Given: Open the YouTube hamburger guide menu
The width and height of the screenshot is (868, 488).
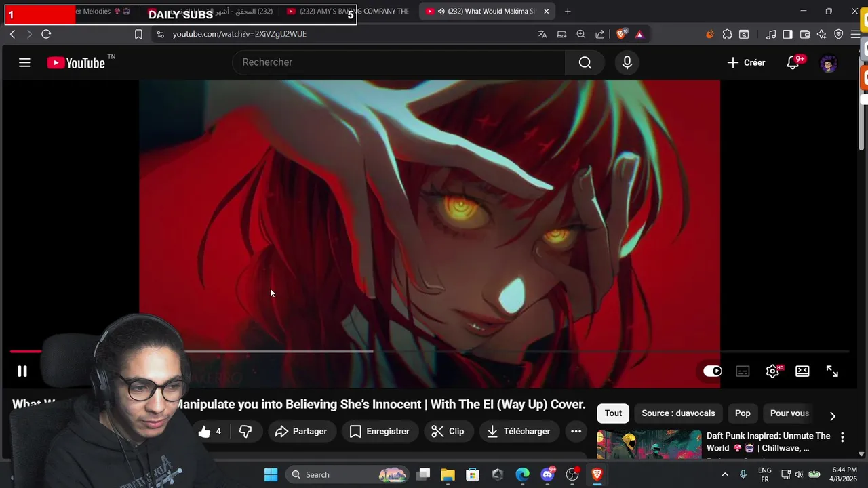Looking at the screenshot, I should tap(24, 62).
